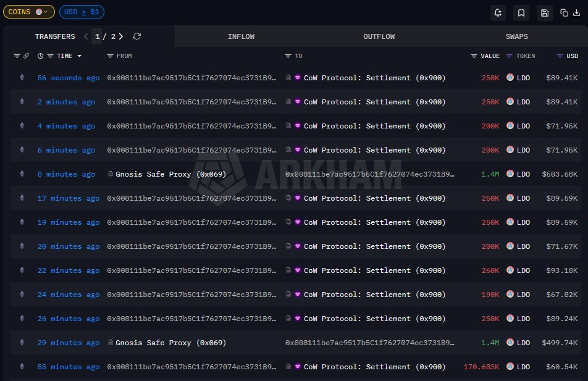588x381 pixels.
Task: Go to previous transfers page arrow
Action: (86, 36)
